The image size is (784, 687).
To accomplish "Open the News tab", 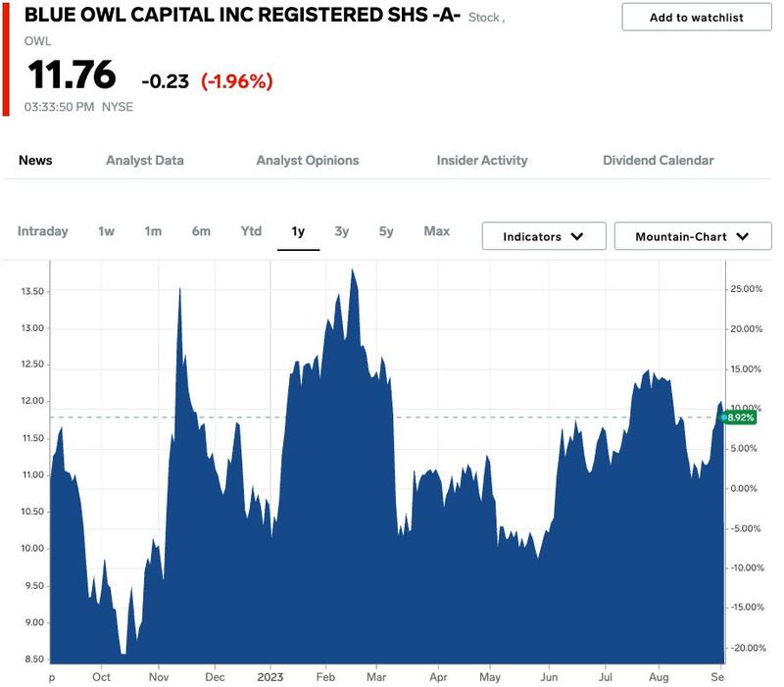I will click(35, 161).
